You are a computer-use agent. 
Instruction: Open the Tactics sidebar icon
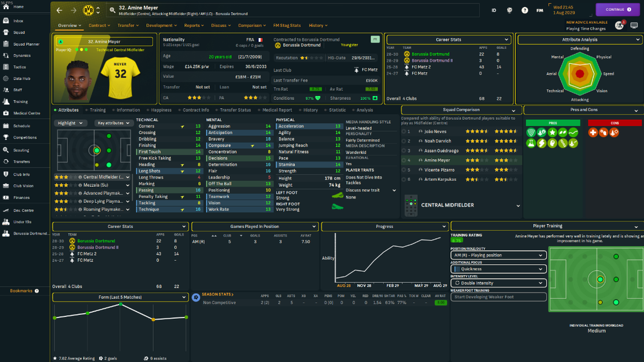[6, 67]
